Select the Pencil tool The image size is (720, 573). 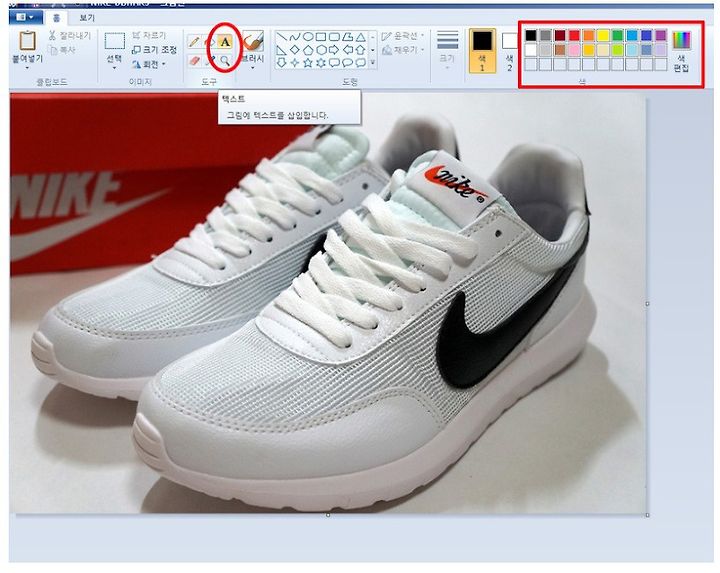(194, 42)
